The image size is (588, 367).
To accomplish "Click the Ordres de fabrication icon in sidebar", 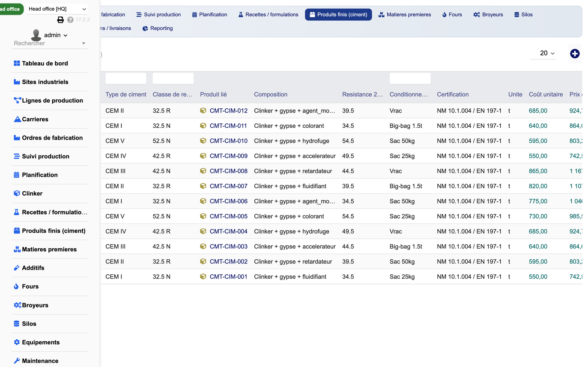I will [17, 138].
